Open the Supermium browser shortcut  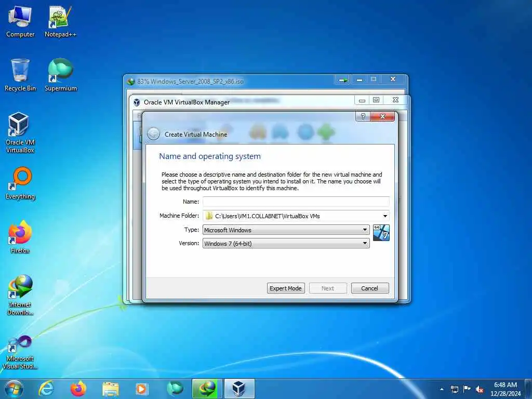pos(60,75)
